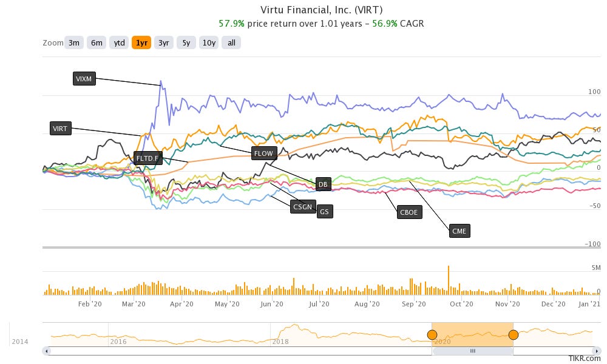Select the GS series label
This screenshot has width=607, height=364.
tap(324, 212)
